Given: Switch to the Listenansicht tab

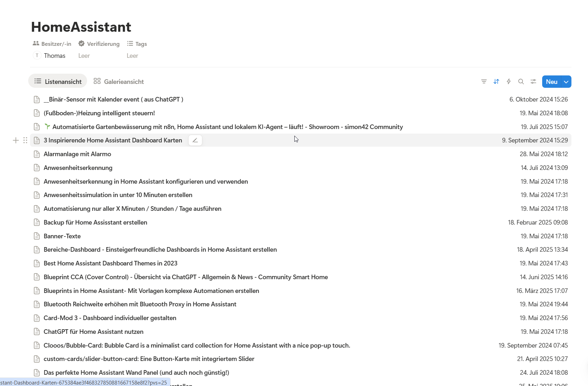Looking at the screenshot, I should click(x=58, y=81).
